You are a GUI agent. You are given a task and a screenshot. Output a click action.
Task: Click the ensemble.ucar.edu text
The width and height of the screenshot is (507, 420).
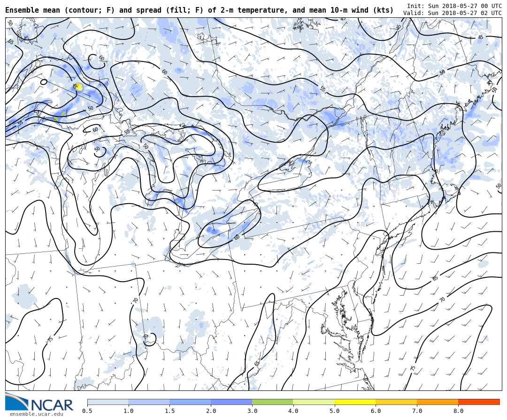(x=36, y=414)
